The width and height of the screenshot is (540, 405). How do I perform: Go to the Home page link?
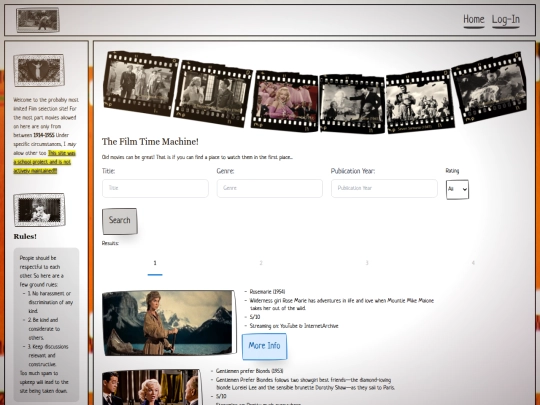(x=474, y=20)
